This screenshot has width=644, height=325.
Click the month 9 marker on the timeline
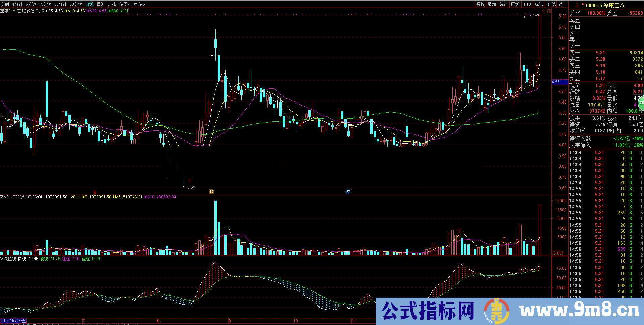pos(230,321)
